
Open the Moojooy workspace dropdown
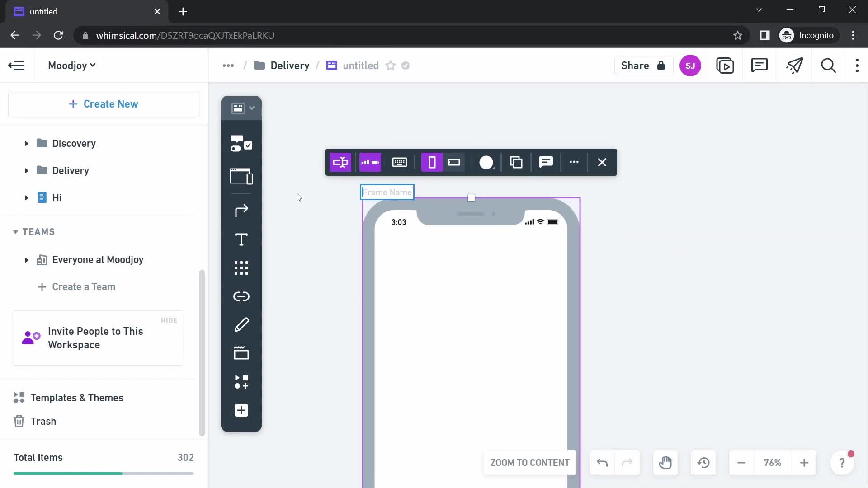[71, 66]
